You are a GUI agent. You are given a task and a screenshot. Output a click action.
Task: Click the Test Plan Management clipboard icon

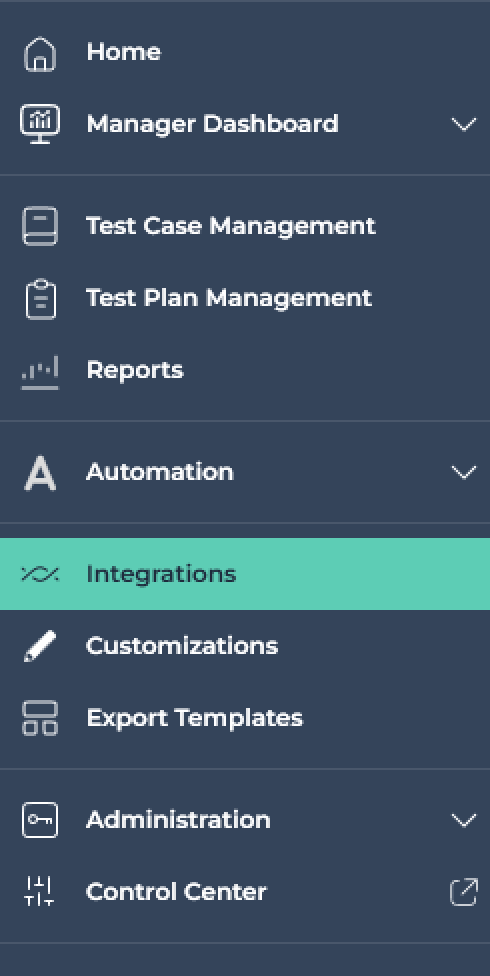[40, 299]
